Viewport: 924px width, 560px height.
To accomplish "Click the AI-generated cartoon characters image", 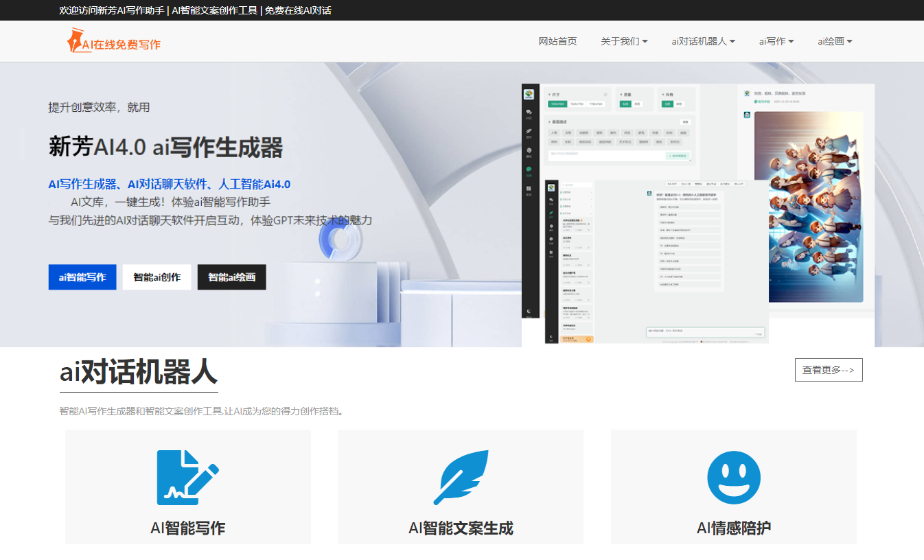I will pyautogui.click(x=808, y=207).
